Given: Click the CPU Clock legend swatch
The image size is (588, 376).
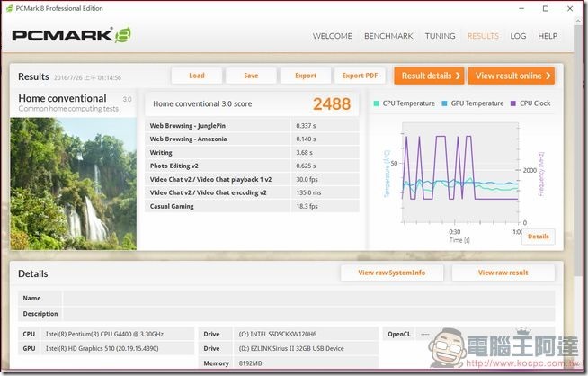Looking at the screenshot, I should tap(513, 103).
